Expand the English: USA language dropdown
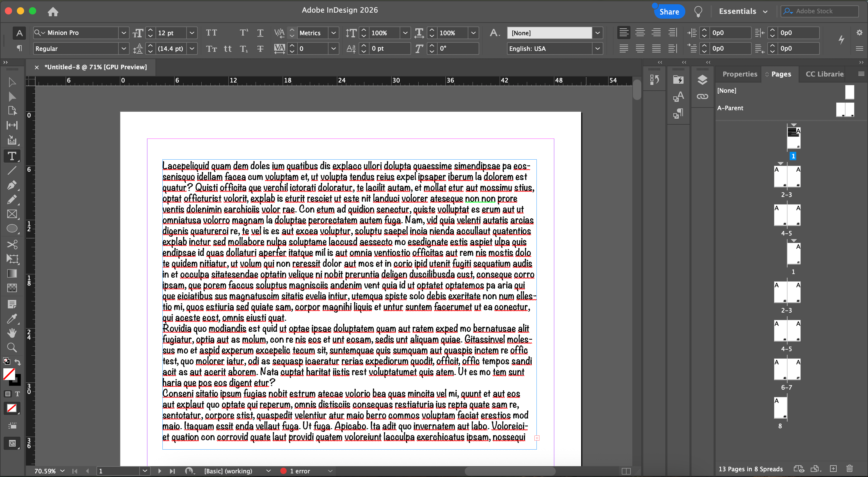This screenshot has width=868, height=477. 597,48
